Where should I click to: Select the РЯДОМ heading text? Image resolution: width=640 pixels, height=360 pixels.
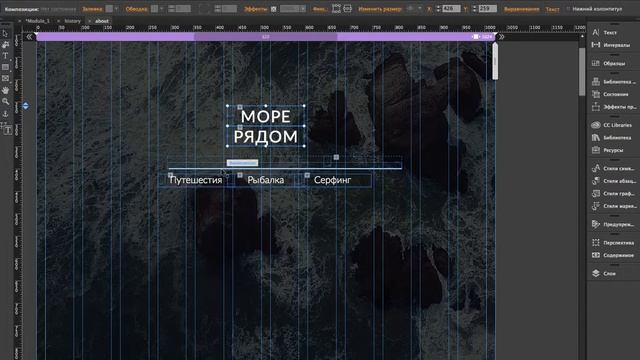click(x=266, y=137)
